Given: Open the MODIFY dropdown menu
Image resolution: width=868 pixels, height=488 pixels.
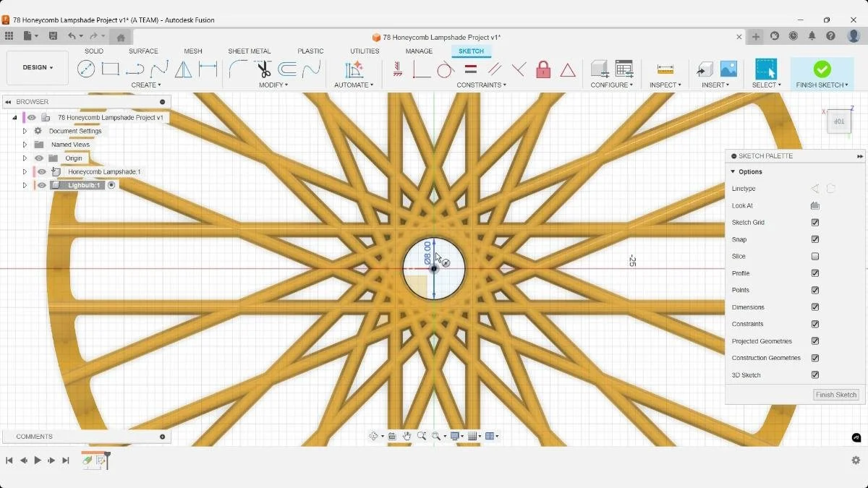Looking at the screenshot, I should coord(273,85).
